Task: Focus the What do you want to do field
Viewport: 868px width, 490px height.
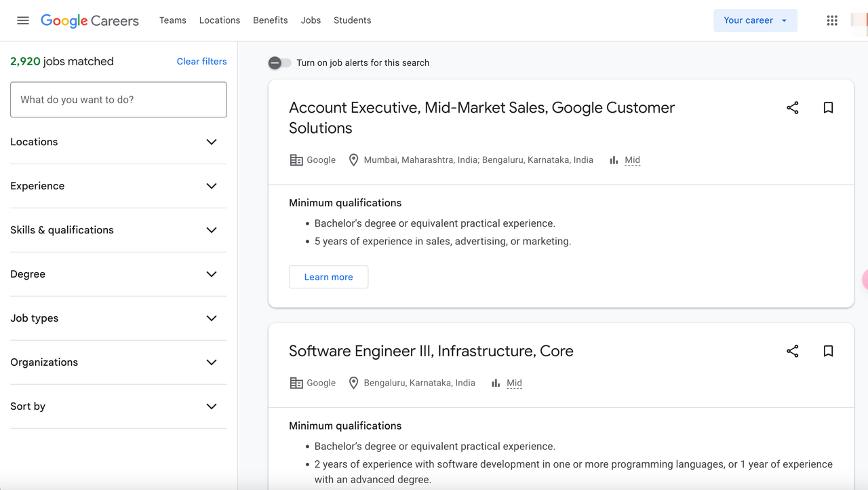Action: point(119,100)
